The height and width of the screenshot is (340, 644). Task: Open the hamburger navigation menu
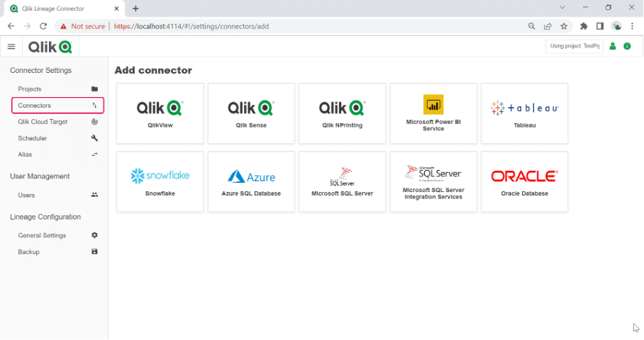(11, 47)
